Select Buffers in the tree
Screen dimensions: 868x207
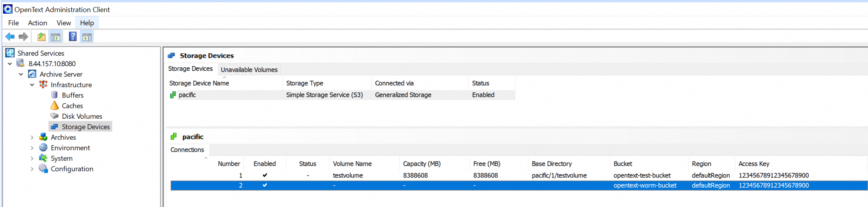72,95
